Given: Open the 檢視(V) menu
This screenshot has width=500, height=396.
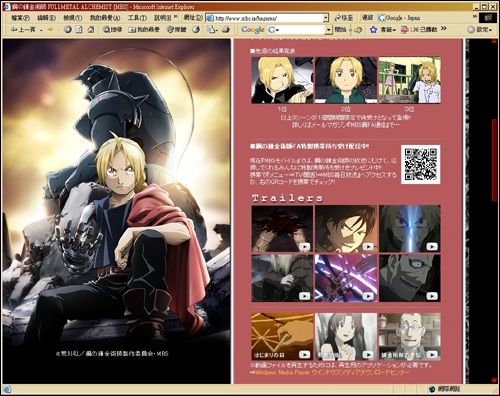Looking at the screenshot, I should point(73,18).
